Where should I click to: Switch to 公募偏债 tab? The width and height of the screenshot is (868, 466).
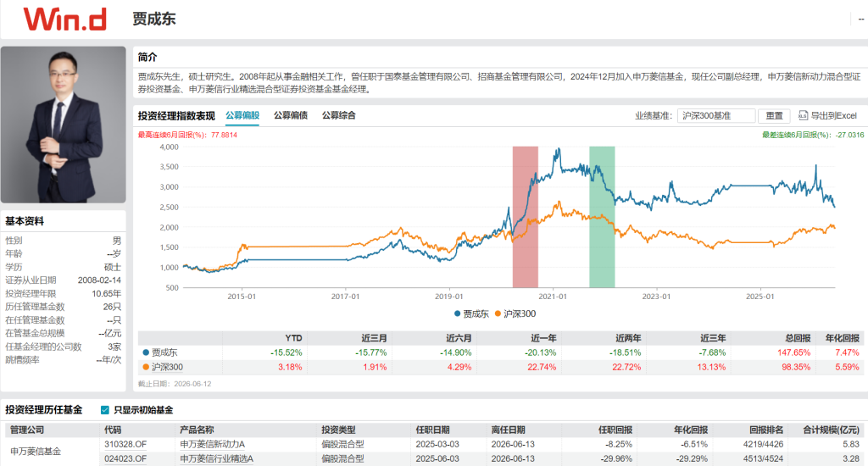tap(291, 115)
